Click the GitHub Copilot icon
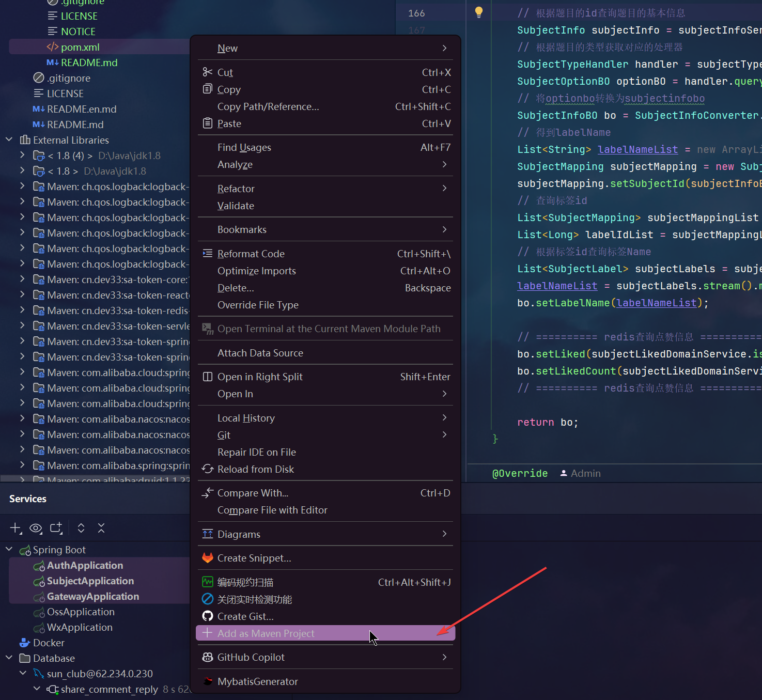762x700 pixels. tap(207, 657)
